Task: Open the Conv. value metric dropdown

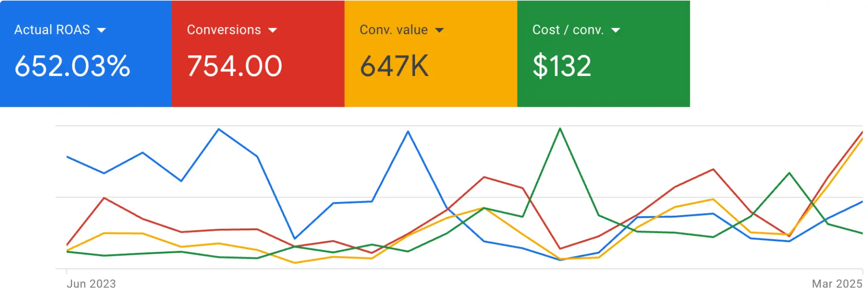Action: 440,30
